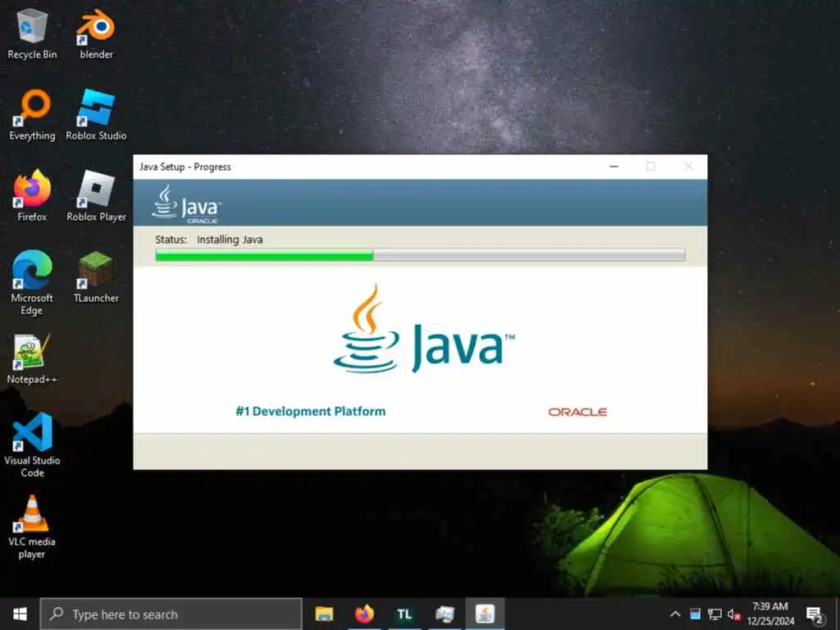Click the 7:39 AM taskbar clock
This screenshot has height=630, width=840.
point(771,614)
